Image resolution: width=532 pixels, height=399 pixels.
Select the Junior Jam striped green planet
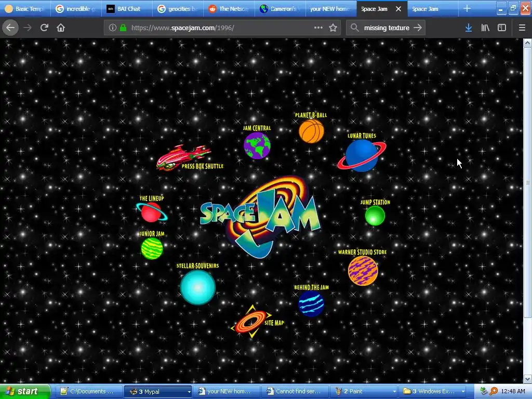pos(152,248)
